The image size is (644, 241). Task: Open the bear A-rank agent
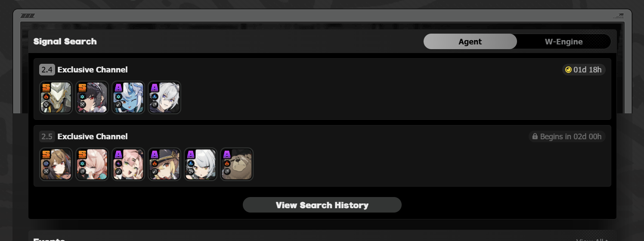(x=237, y=164)
